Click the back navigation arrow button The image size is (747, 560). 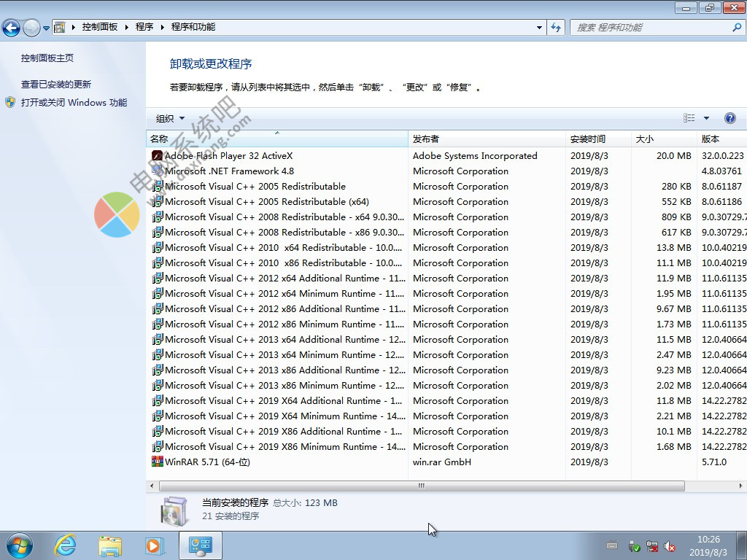point(12,28)
